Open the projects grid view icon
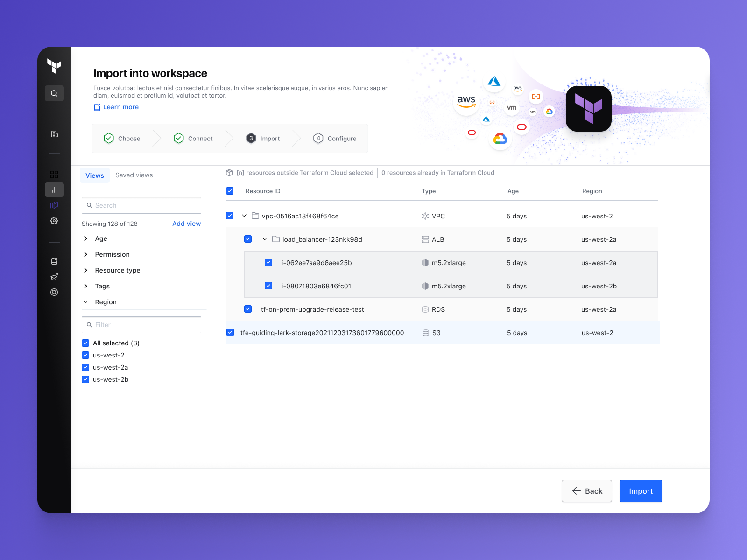Screen dimensions: 747x560 [x=54, y=174]
